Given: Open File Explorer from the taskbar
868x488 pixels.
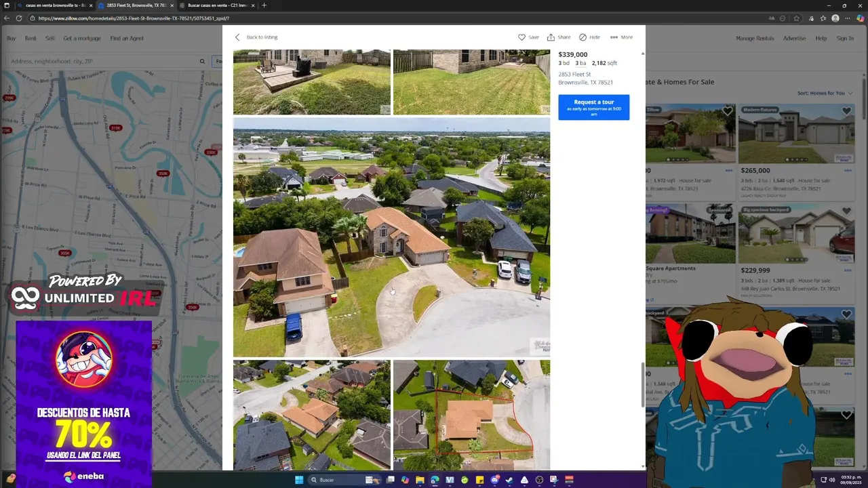Looking at the screenshot, I should [420, 480].
